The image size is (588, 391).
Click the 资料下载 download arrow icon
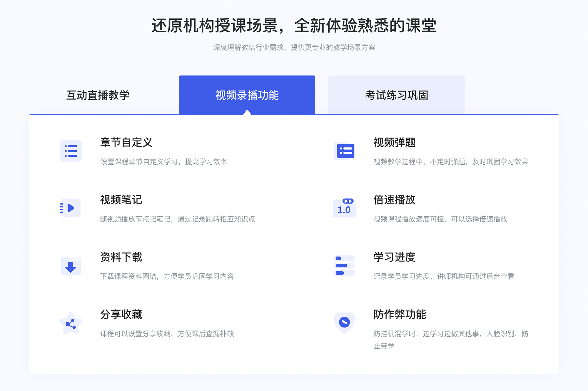tap(70, 266)
